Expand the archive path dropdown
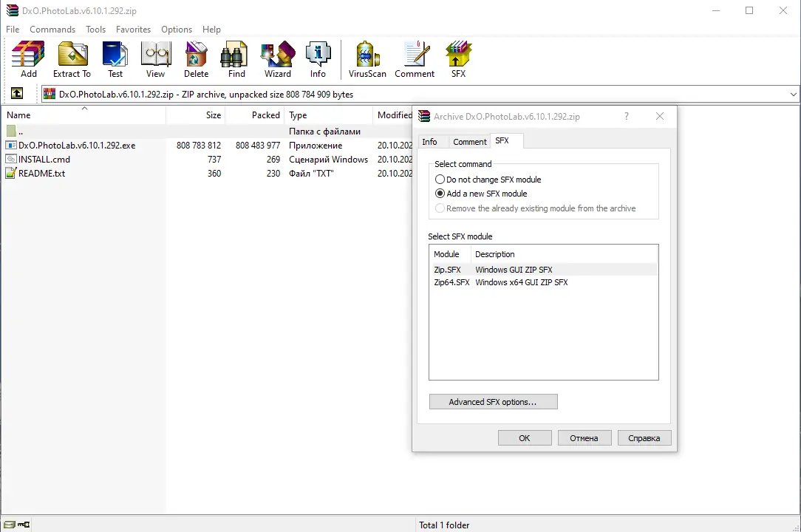The width and height of the screenshot is (801, 532). coord(793,94)
